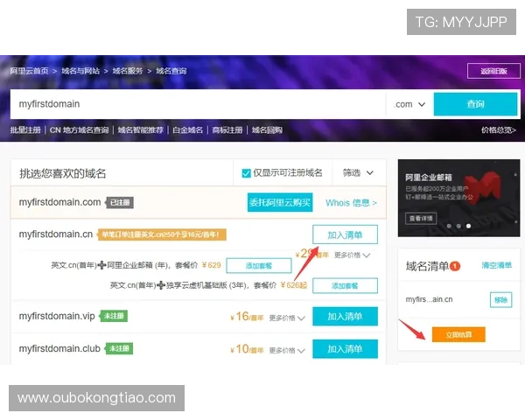Open 价格总览 link
525x420 pixels.
coord(498,130)
